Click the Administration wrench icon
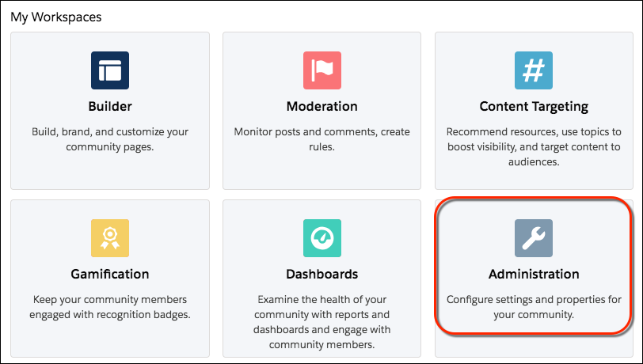 click(534, 237)
